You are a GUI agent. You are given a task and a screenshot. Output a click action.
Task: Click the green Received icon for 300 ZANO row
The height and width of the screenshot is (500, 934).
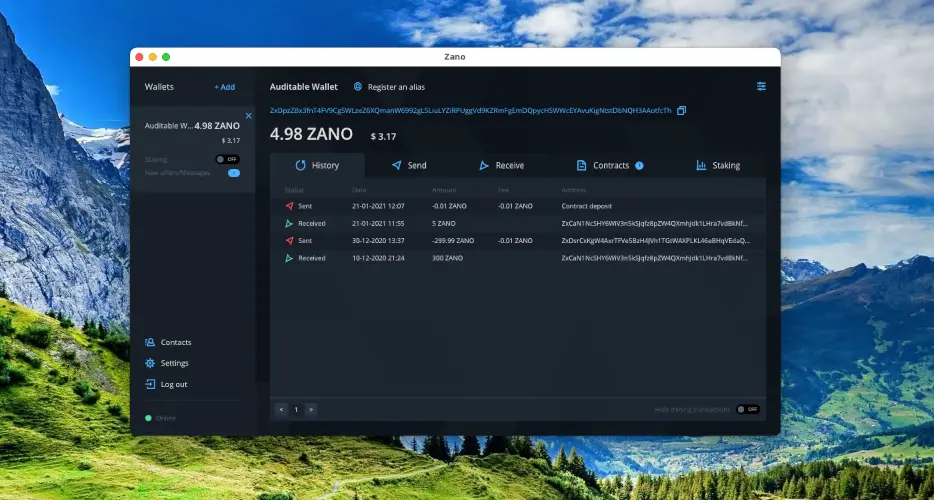[289, 258]
